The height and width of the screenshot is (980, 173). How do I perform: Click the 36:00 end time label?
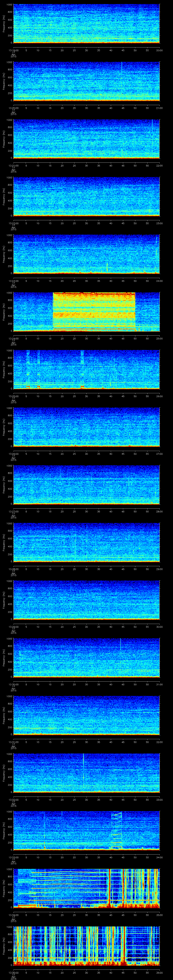pos(159,972)
